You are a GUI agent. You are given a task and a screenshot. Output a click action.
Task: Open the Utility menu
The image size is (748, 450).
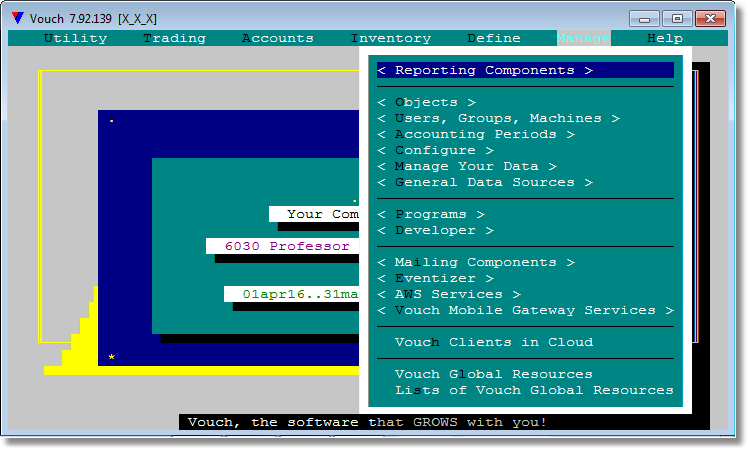click(x=75, y=38)
